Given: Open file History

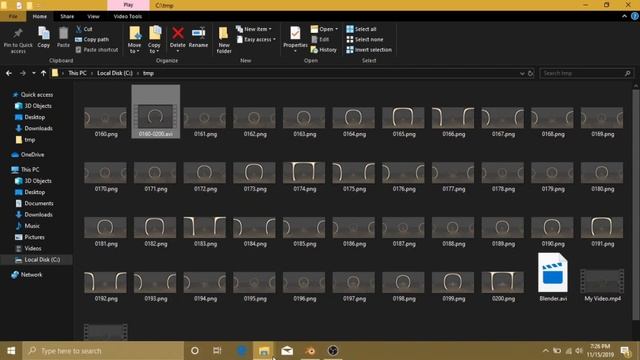Looking at the screenshot, I should click(x=324, y=49).
